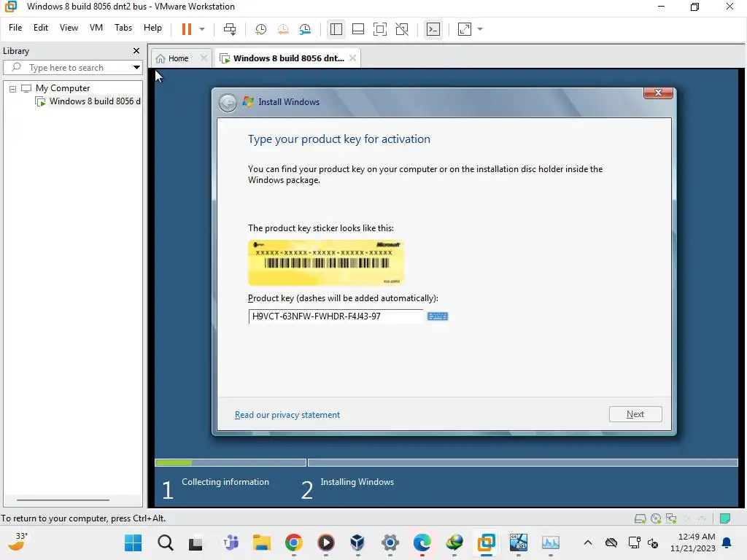Go back using the Install Windows back arrow
Viewport: 747px width, 560px height.
228,103
